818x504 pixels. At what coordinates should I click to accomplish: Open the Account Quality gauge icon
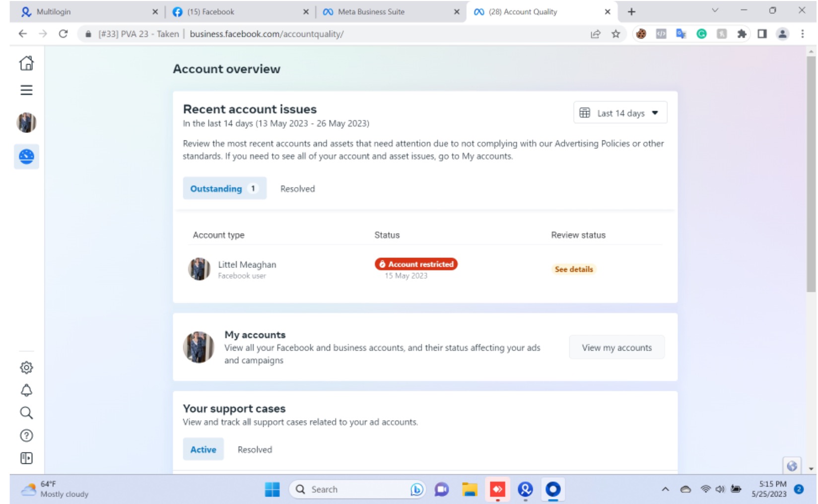point(26,156)
